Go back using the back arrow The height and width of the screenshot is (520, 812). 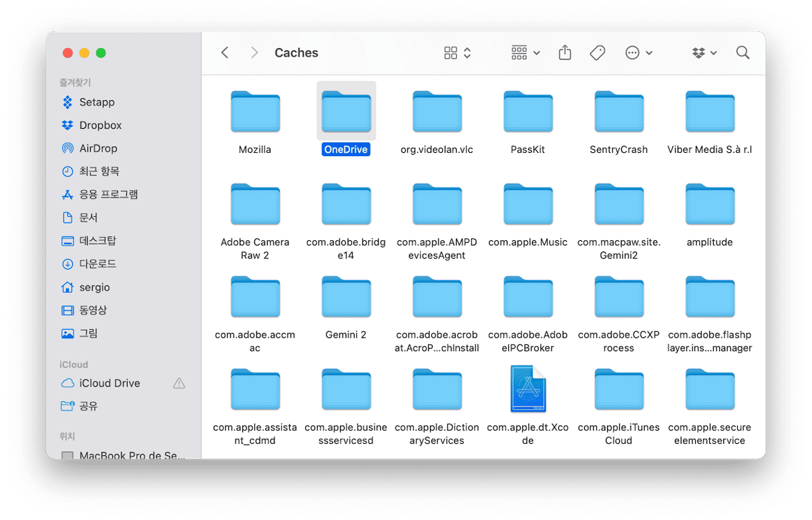[x=225, y=53]
